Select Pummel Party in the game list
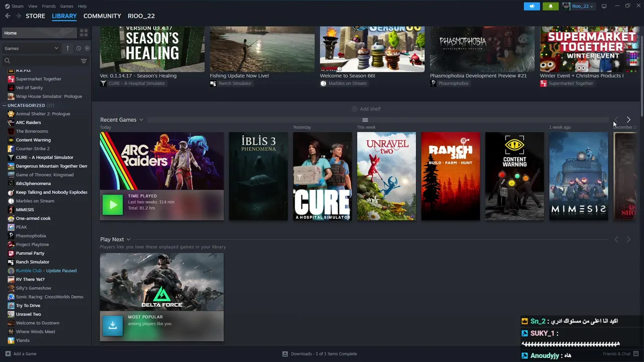This screenshot has height=362, width=644. (x=30, y=253)
